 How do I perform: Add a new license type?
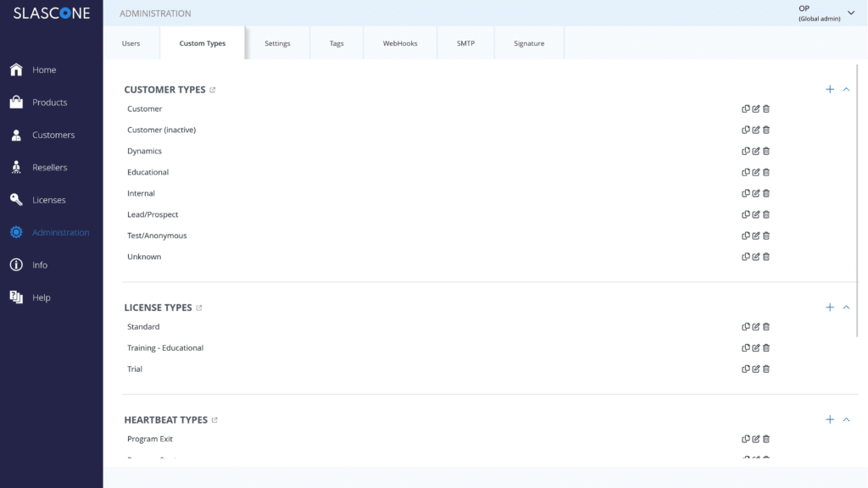click(830, 308)
